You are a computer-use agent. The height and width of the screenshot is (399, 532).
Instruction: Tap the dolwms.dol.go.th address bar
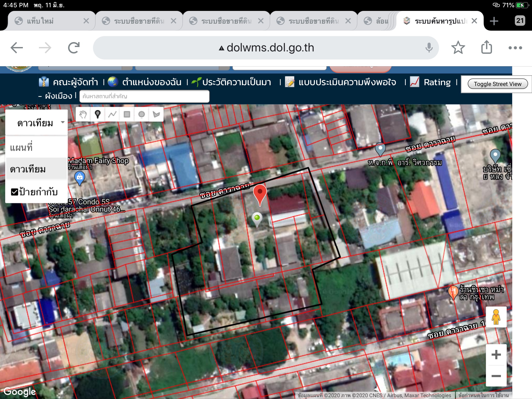(266, 48)
